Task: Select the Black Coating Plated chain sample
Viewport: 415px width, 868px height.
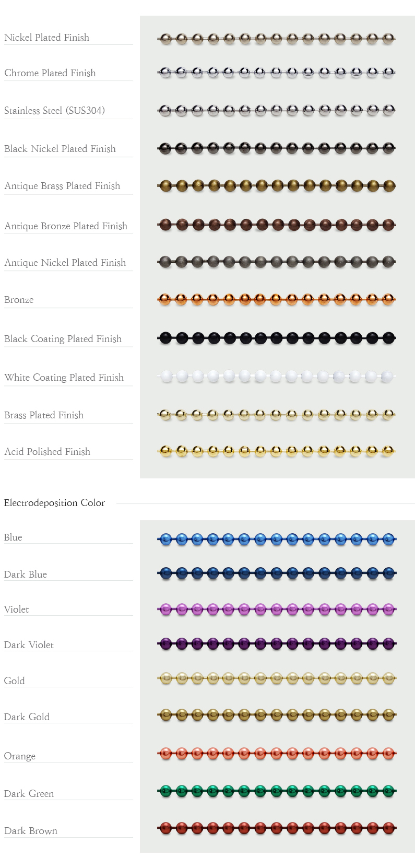Action: pyautogui.click(x=277, y=338)
